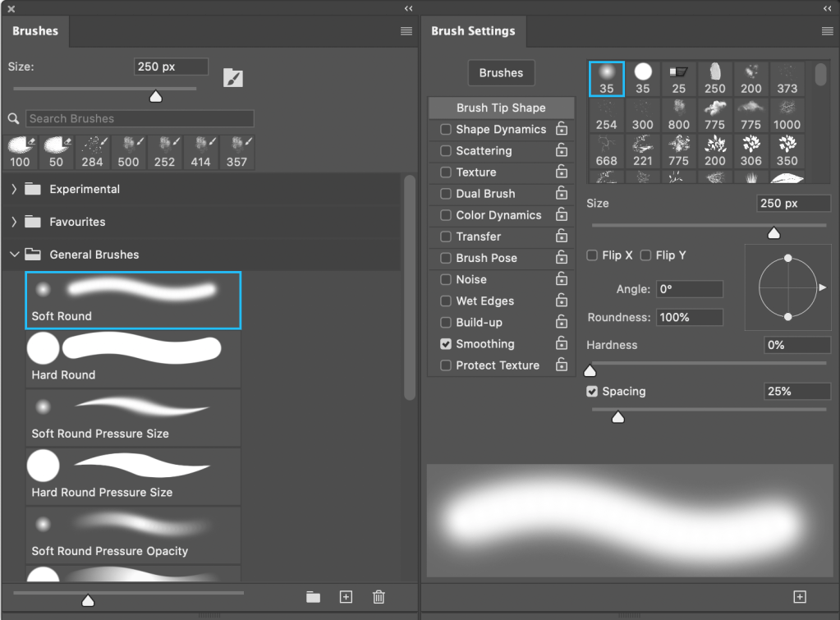The width and height of the screenshot is (840, 620).
Task: Click the create new brush icon in Brushes panel
Action: click(346, 597)
